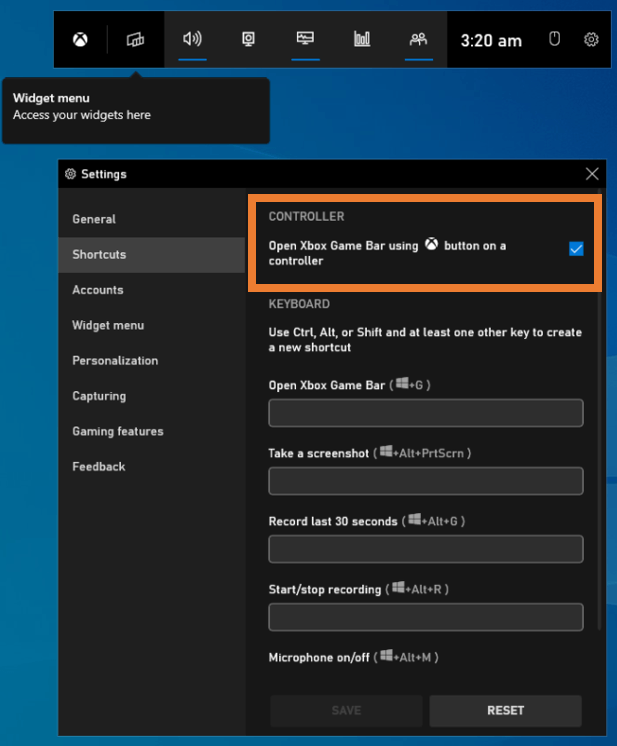Open the Feedback tab

151,467
